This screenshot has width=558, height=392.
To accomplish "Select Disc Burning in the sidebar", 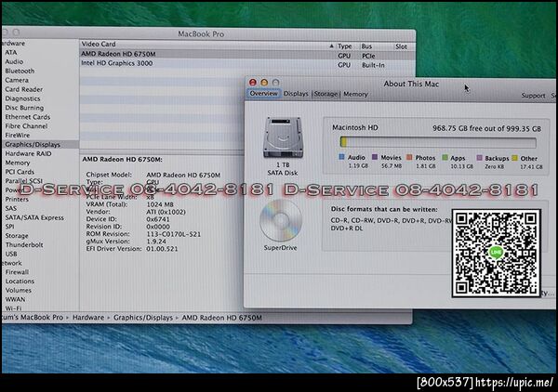I will (24, 108).
